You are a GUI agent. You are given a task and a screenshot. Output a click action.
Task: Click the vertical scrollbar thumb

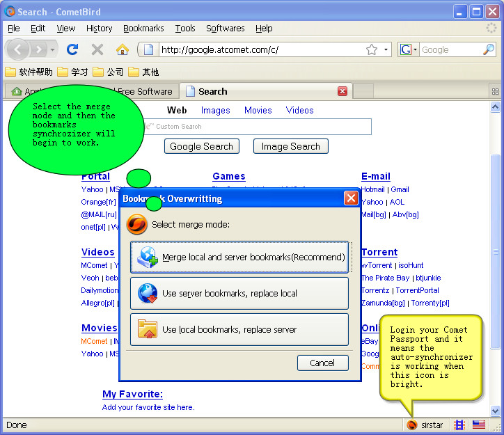496,251
